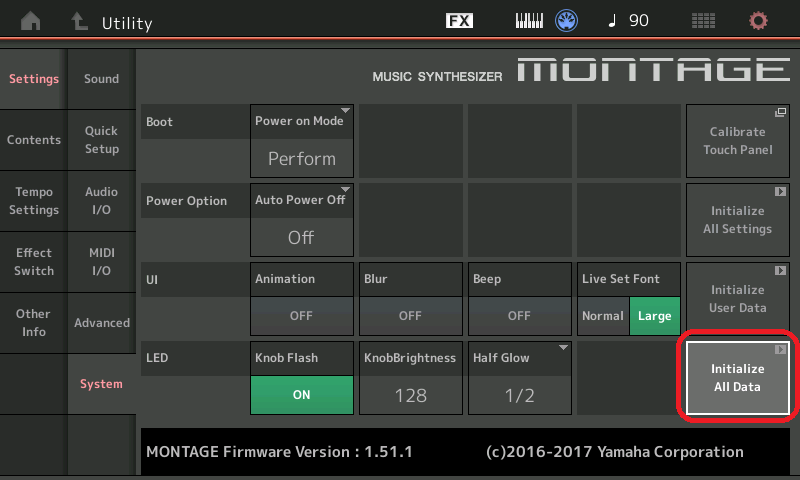The width and height of the screenshot is (800, 480).
Task: Open the Power on Mode dropdown
Action: tap(301, 139)
